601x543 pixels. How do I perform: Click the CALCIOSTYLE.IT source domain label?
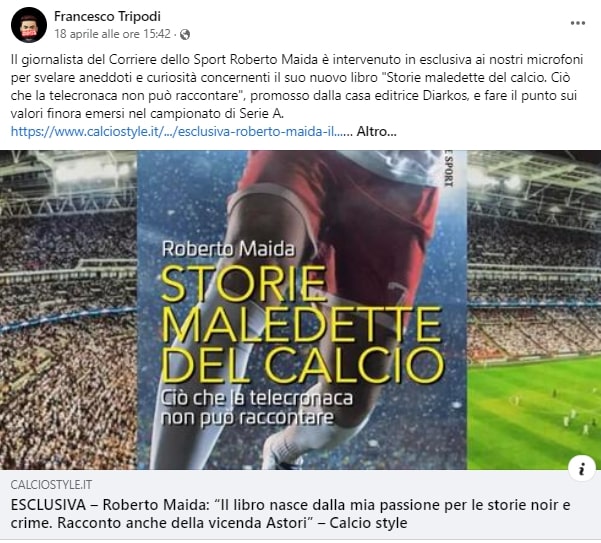(x=51, y=485)
